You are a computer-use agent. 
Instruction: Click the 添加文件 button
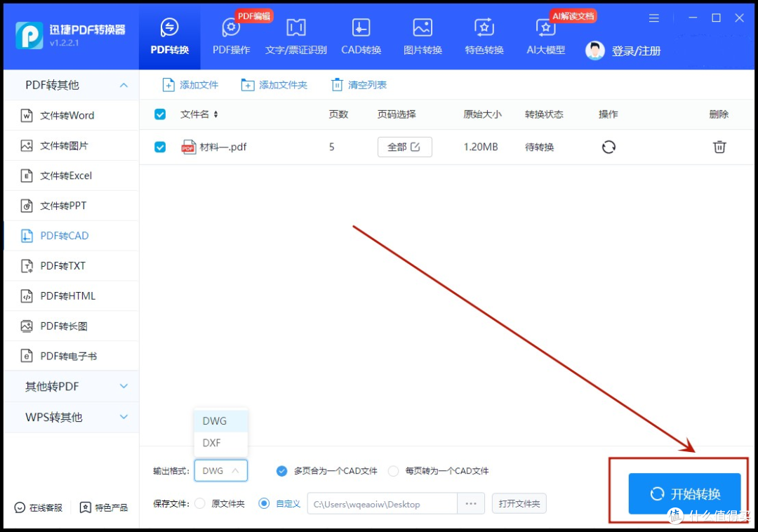(x=190, y=85)
